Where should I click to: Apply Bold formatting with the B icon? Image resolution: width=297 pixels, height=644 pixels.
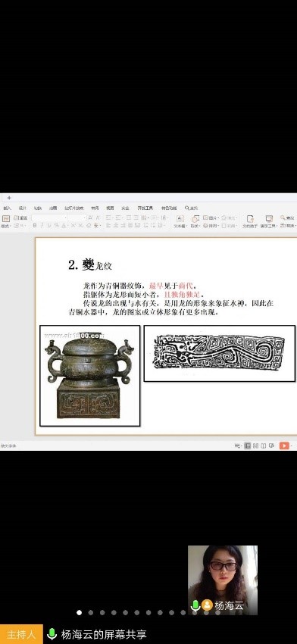35,226
